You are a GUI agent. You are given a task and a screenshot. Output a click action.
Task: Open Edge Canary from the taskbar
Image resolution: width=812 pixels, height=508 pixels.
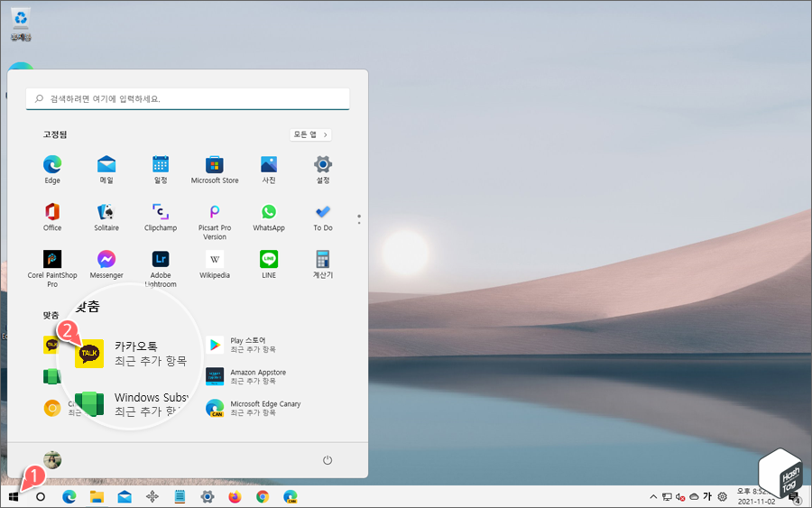coord(291,497)
